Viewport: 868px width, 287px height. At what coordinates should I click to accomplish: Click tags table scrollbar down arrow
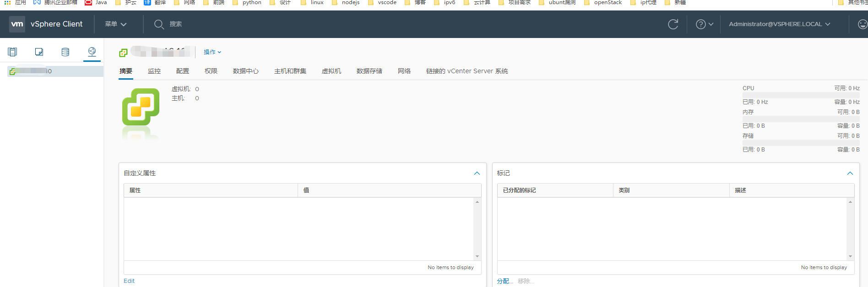tap(850, 256)
